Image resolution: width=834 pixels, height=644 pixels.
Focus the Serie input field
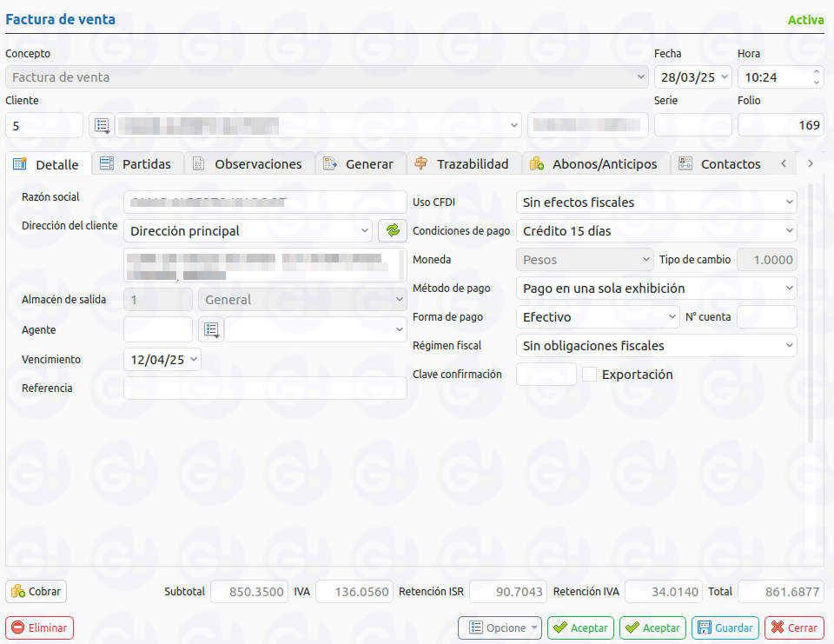(693, 125)
